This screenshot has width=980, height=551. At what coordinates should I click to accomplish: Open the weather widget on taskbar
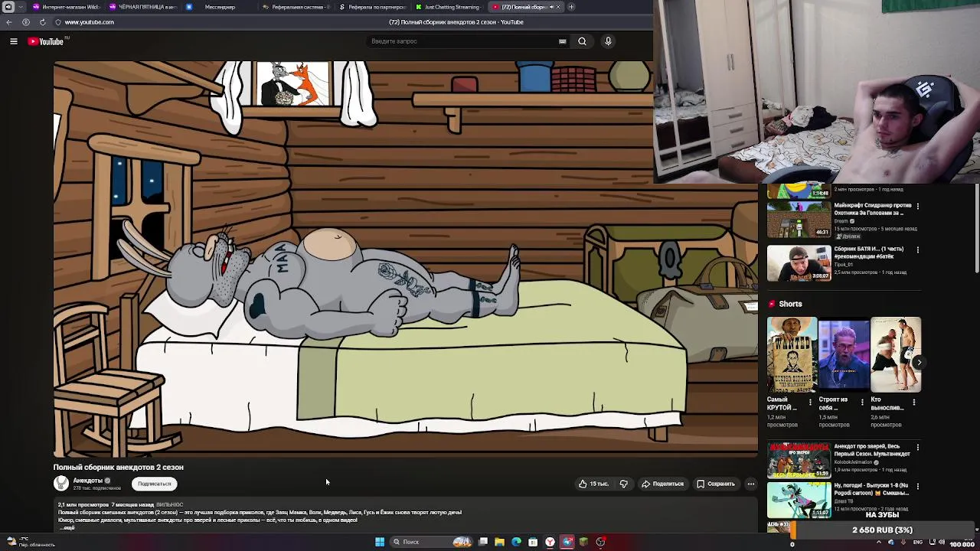coord(29,542)
